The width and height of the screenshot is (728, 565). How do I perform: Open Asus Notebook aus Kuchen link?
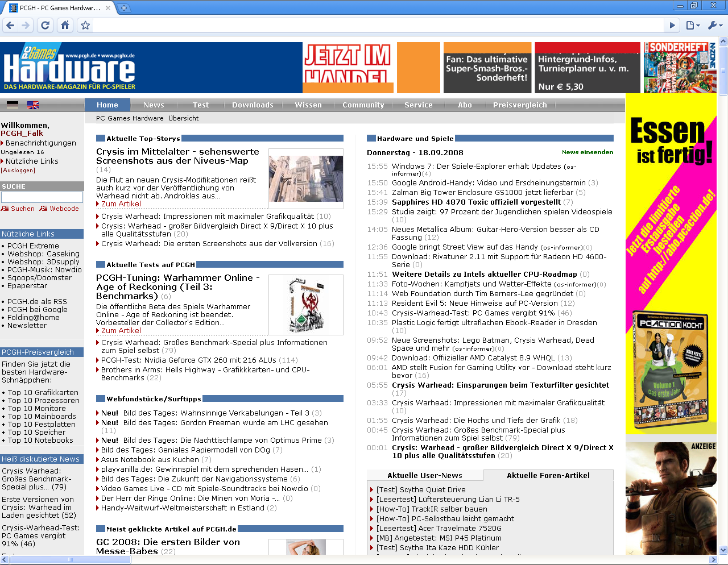[x=150, y=460]
